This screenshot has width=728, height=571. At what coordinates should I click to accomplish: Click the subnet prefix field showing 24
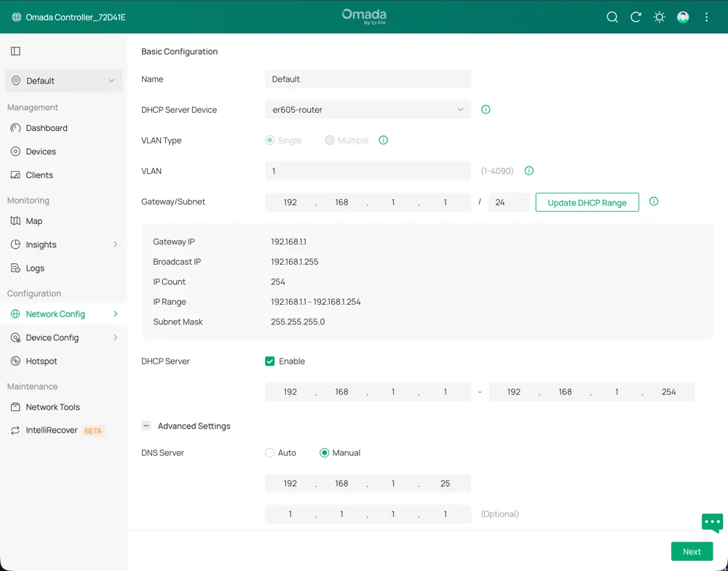(509, 202)
